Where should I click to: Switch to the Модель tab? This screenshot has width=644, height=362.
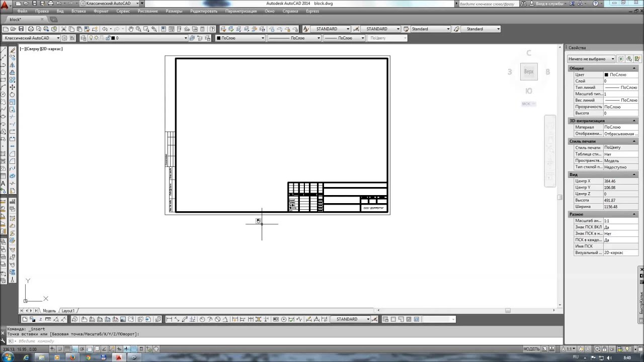tap(49, 311)
